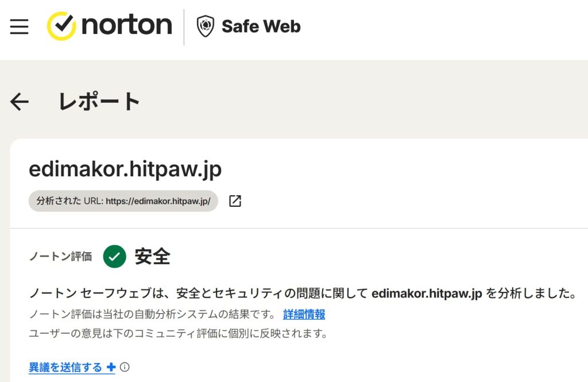Click the 異議を送信する link
Image resolution: width=588 pixels, height=382 pixels.
pyautogui.click(x=65, y=367)
